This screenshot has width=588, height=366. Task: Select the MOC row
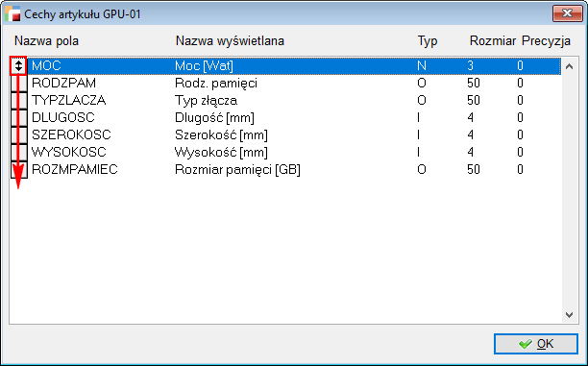point(294,66)
